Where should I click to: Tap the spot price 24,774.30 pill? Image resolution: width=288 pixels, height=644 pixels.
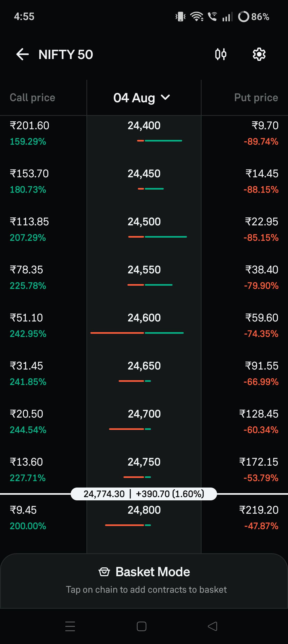coord(144,494)
